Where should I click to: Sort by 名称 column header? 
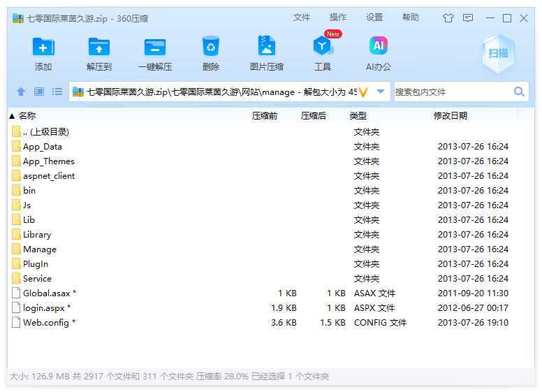[x=27, y=116]
